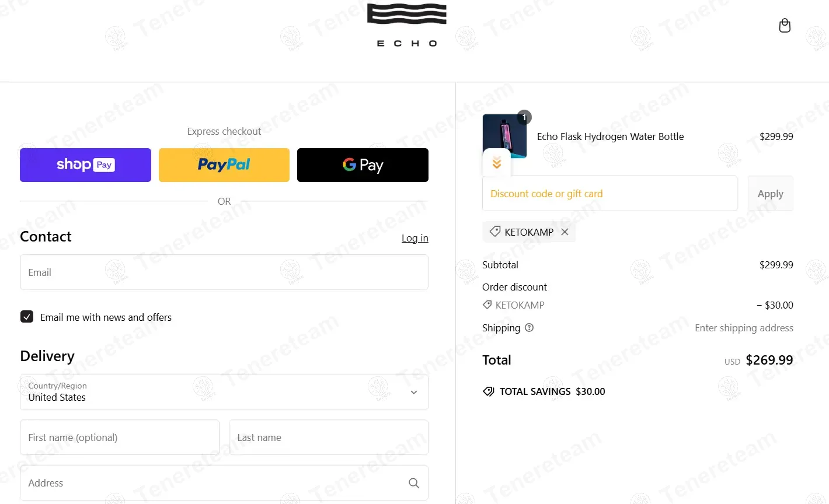
Task: Select Google Pay express checkout
Action: click(363, 165)
